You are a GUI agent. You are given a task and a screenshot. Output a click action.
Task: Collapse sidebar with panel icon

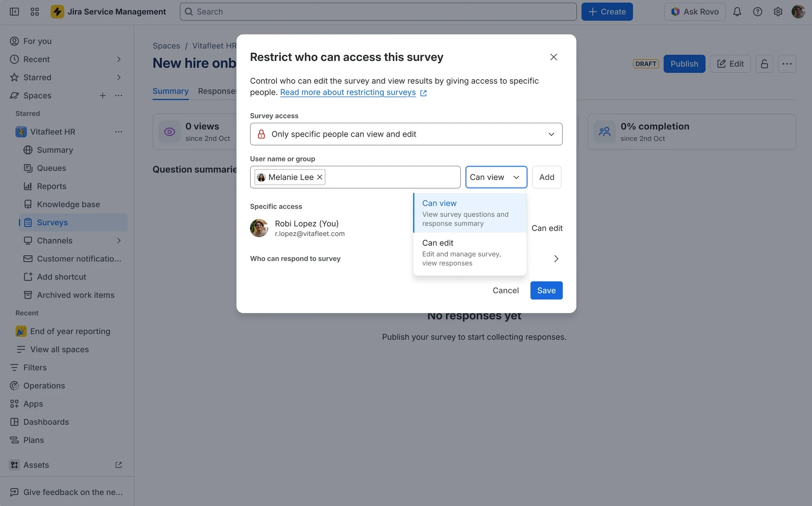14,12
